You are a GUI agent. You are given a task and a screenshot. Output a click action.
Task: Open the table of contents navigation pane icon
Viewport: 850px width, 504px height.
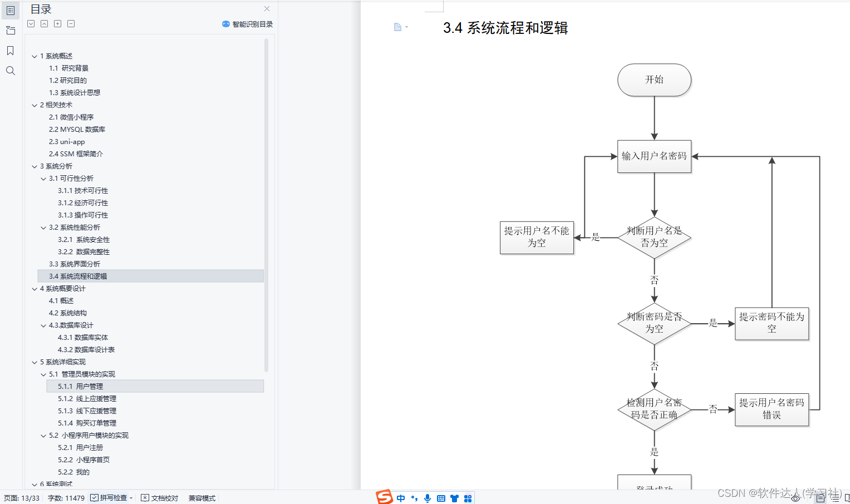pyautogui.click(x=11, y=11)
